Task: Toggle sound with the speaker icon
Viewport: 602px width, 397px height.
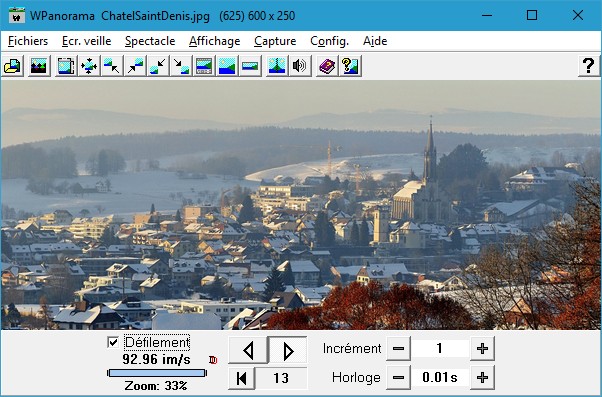Action: click(300, 66)
